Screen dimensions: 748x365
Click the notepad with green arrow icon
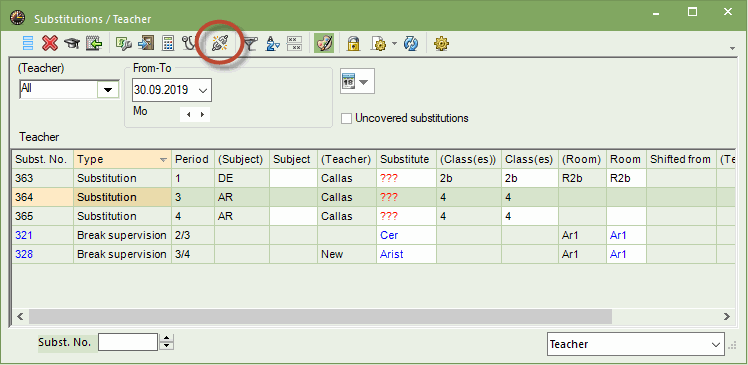pos(94,43)
